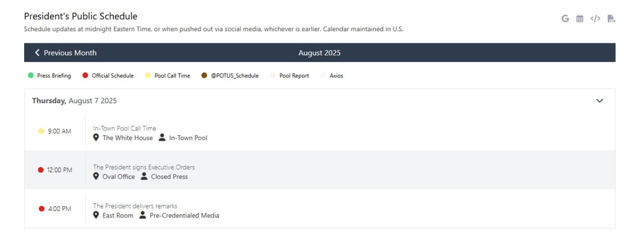Toggle the Press Briefing legend filter
This screenshot has height=230, width=644.
point(49,76)
